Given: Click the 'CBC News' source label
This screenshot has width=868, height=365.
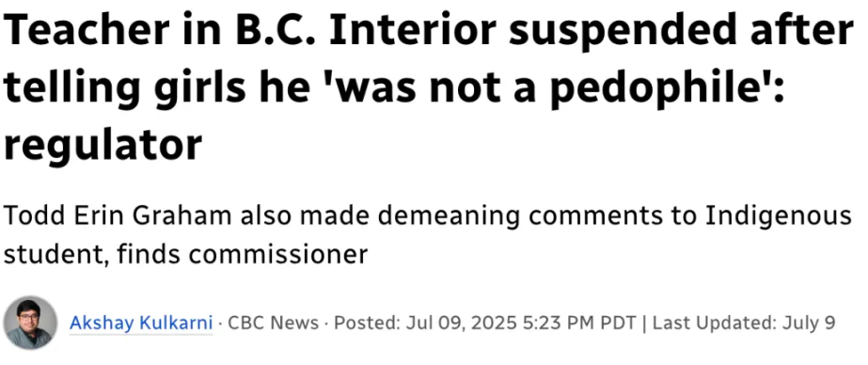Looking at the screenshot, I should pyautogui.click(x=274, y=323).
